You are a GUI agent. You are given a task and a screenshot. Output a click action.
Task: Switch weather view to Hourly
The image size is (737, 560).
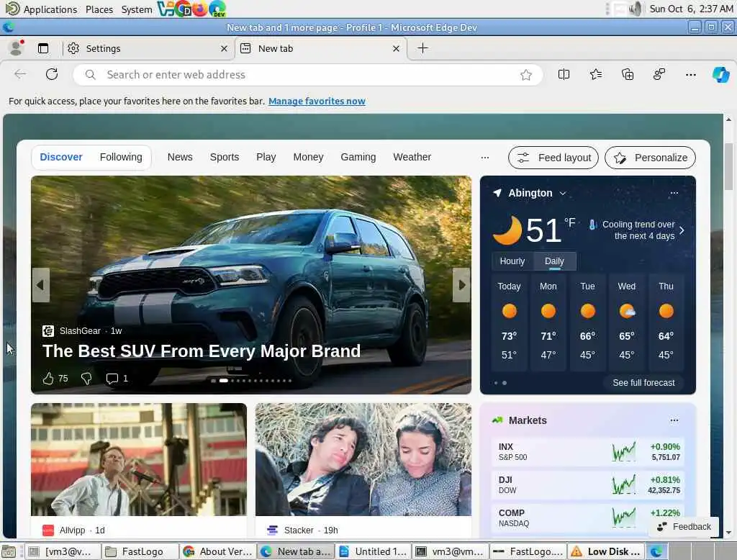[512, 261]
